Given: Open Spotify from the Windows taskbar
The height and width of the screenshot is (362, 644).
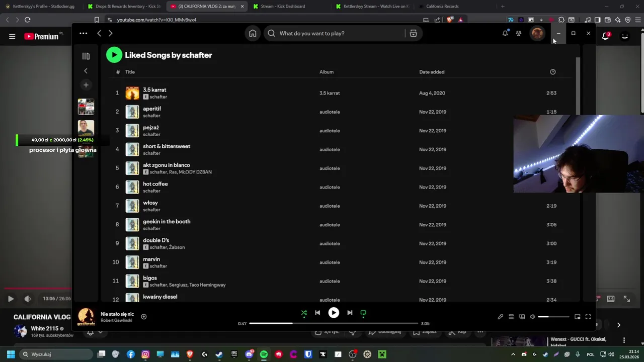Looking at the screenshot, I should point(264,354).
